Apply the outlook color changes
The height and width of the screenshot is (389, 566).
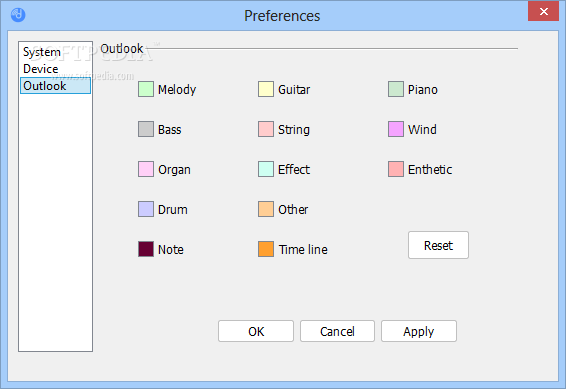tap(419, 331)
